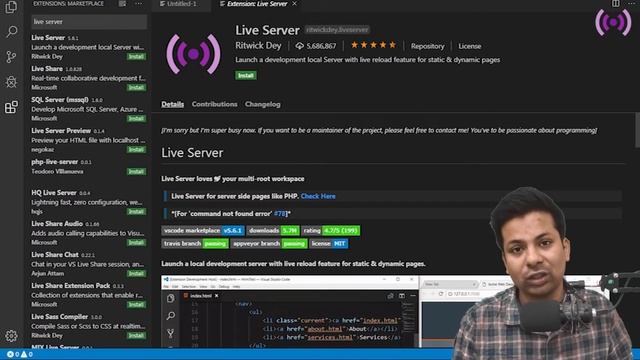
Task: Open the Repository link
Action: (x=427, y=46)
